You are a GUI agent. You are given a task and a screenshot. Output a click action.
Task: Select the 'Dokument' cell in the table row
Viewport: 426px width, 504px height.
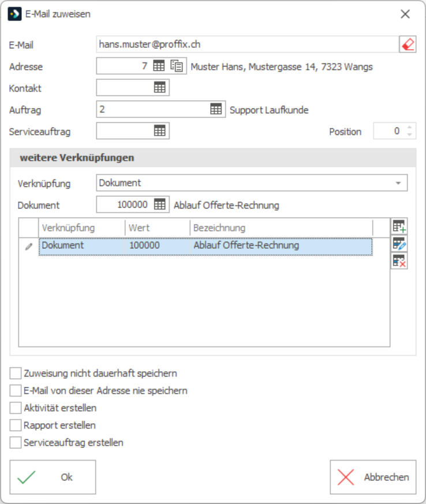(x=82, y=247)
